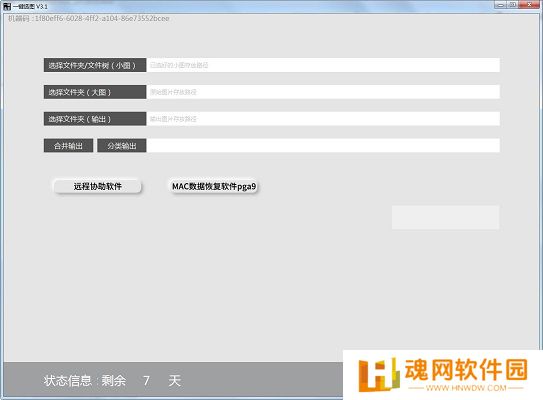Click the light gray box at right
The height and width of the screenshot is (400, 543).
(x=446, y=217)
